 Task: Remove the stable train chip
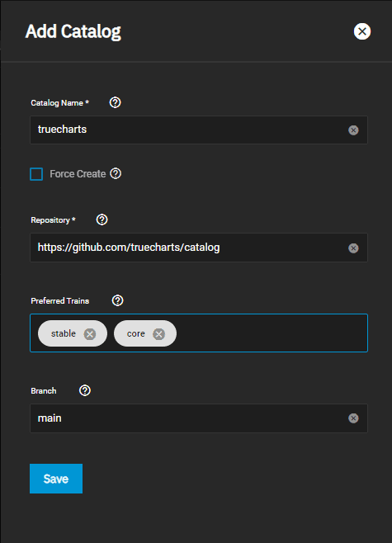click(90, 334)
